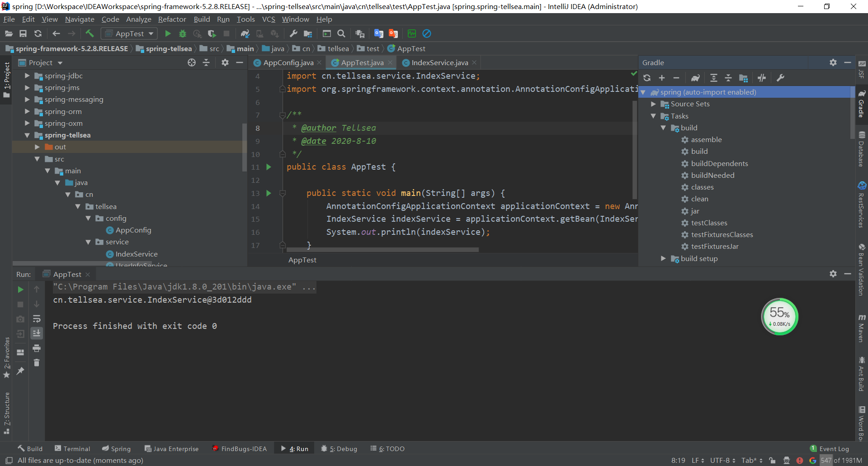
Task: Collapse all nodes in Gradle panel
Action: coord(728,77)
